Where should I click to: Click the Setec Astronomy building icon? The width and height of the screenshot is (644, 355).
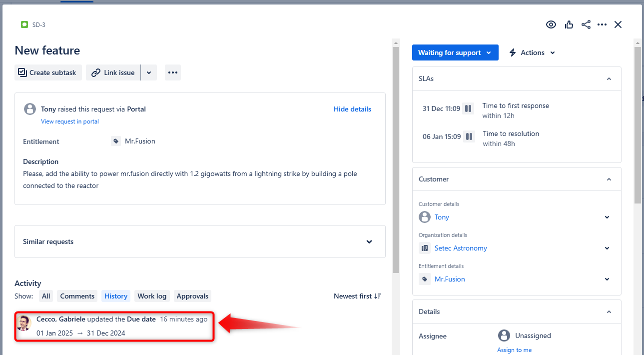[x=425, y=248]
